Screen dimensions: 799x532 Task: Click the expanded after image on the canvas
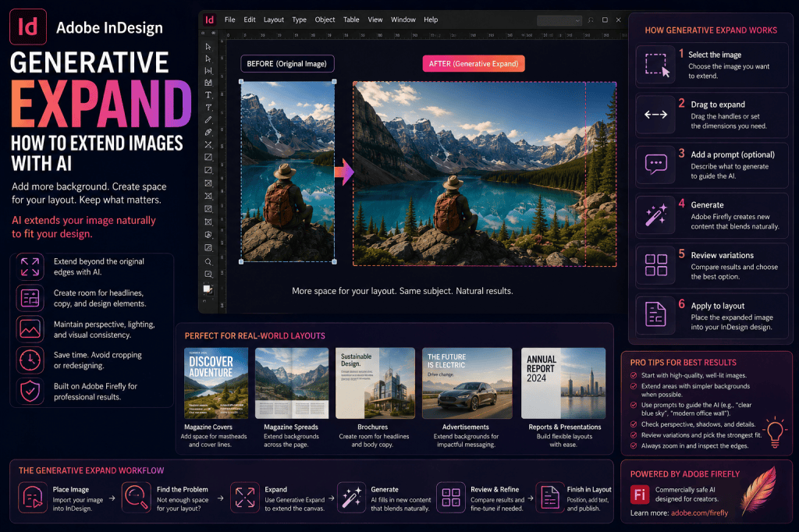pos(485,174)
